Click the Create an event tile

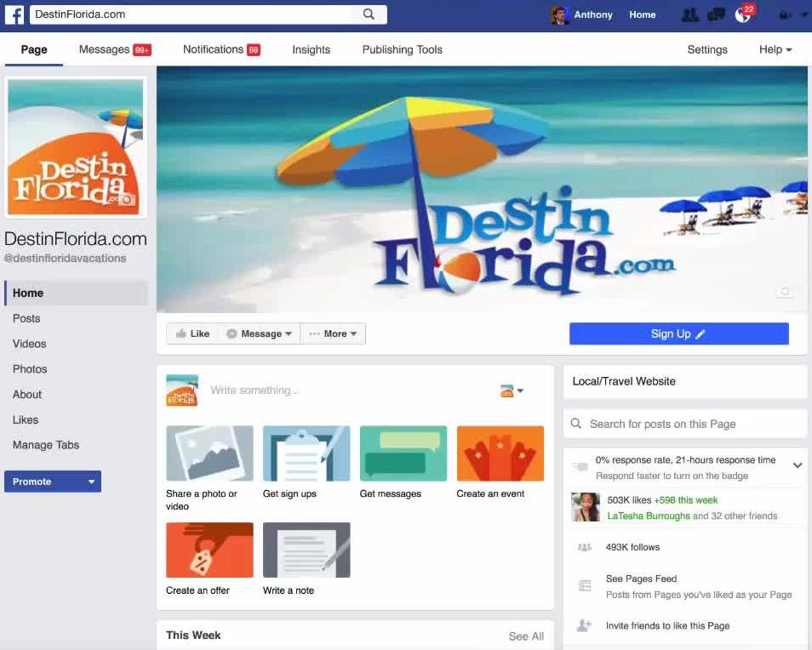tap(500, 453)
